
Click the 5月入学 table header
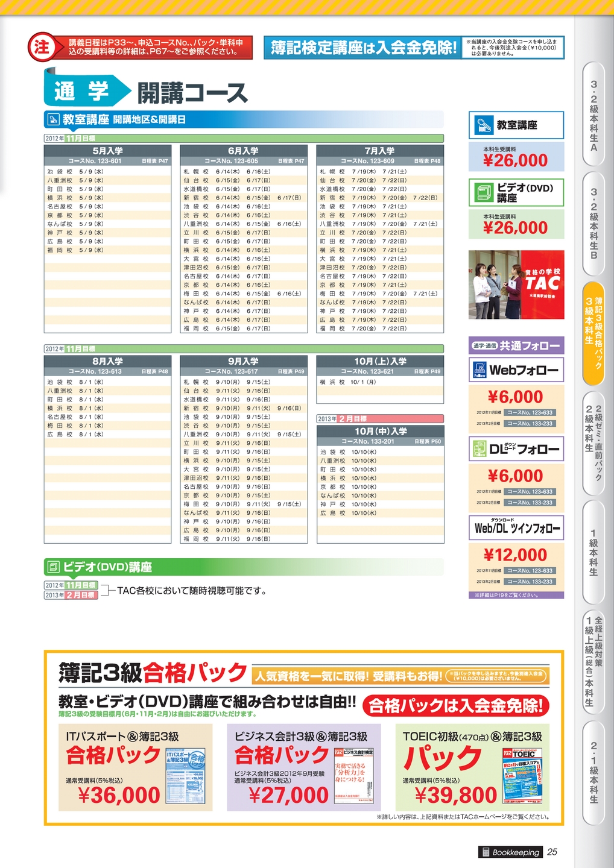point(108,151)
